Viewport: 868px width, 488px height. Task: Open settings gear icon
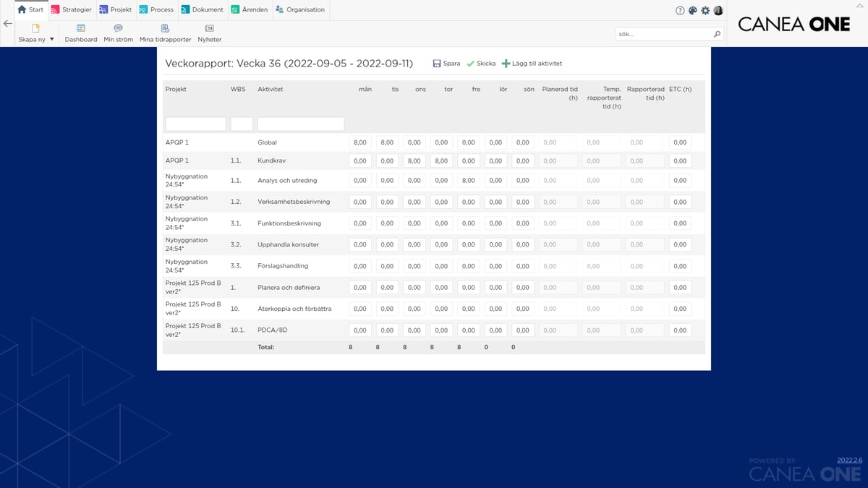click(x=705, y=11)
